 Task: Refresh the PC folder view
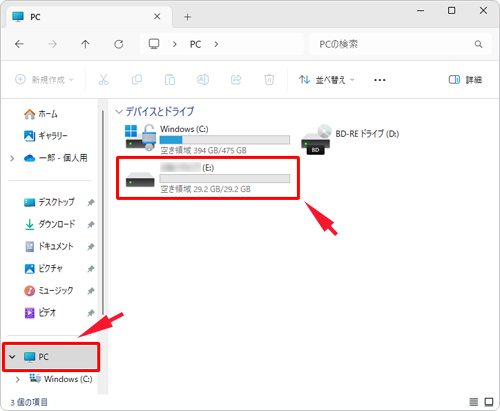(119, 44)
